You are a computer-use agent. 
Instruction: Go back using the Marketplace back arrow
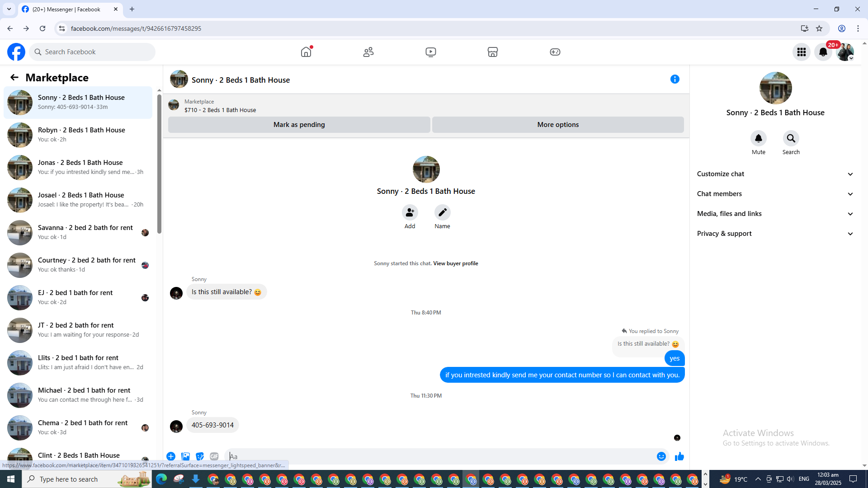(14, 78)
